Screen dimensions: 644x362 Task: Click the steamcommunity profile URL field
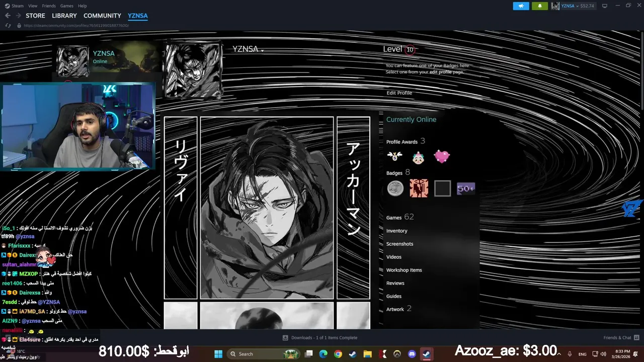tap(76, 25)
